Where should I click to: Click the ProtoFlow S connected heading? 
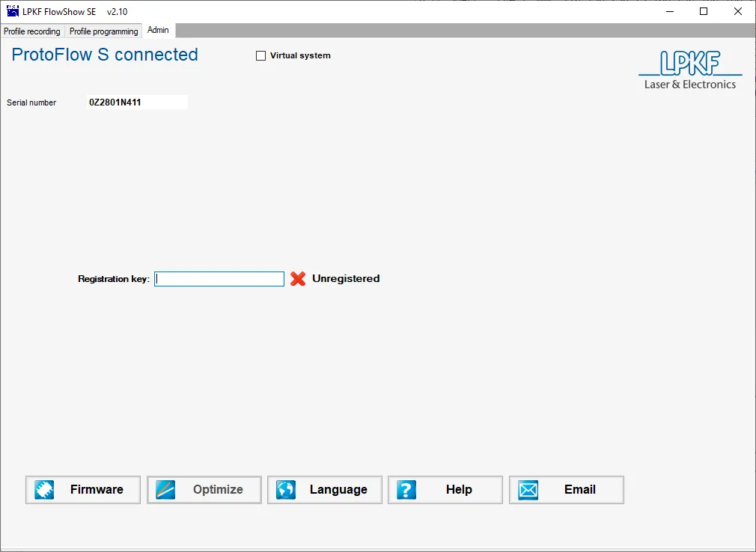[105, 55]
